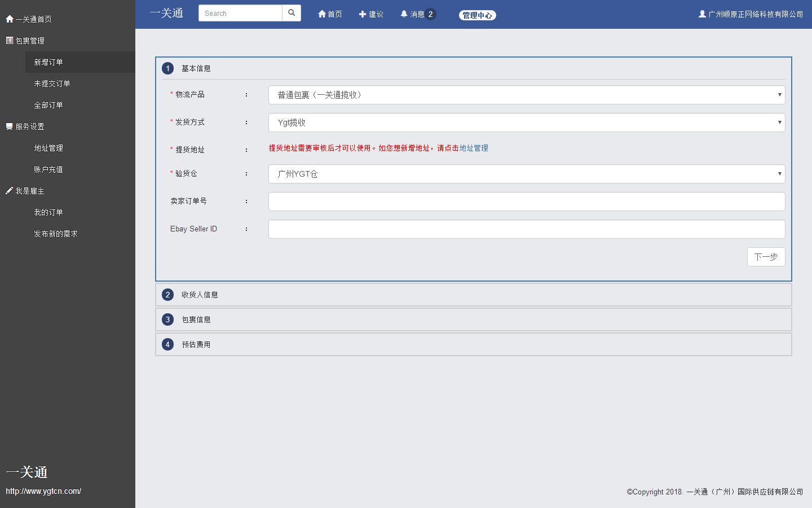Click the plus icon beside 建议
The width and height of the screenshot is (812, 508).
pyautogui.click(x=363, y=14)
